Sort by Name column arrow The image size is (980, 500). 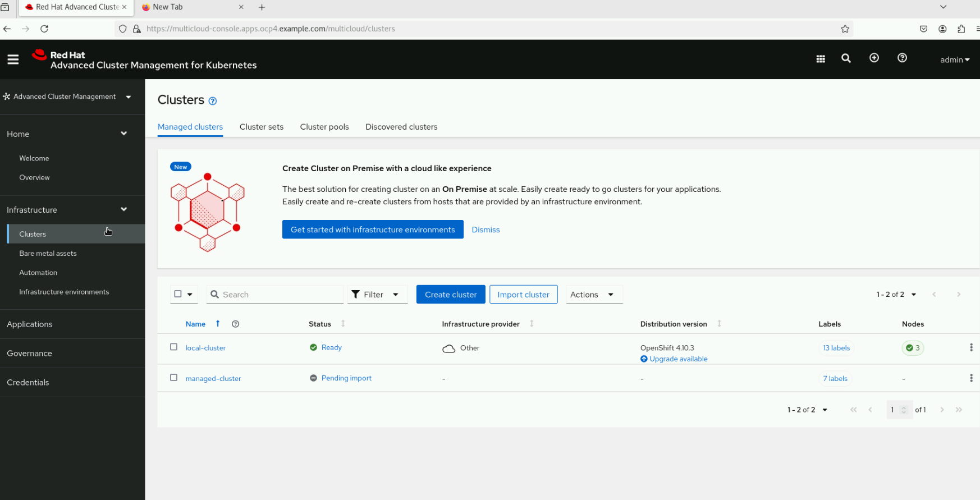point(218,324)
